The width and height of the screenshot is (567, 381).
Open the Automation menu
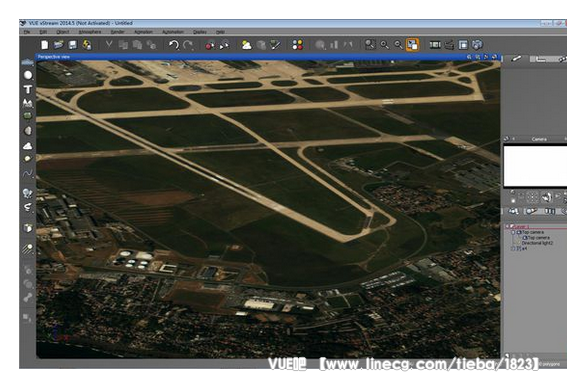pyautogui.click(x=173, y=32)
